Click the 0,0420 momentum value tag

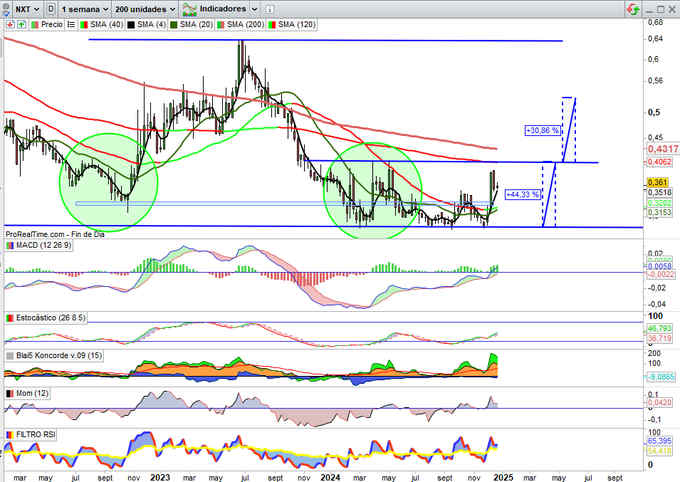[x=660, y=402]
